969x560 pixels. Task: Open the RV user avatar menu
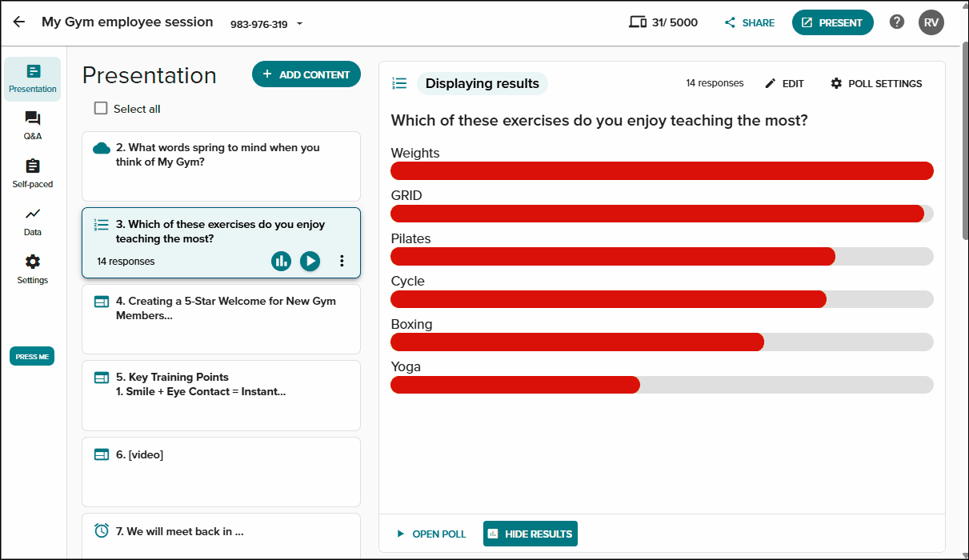[x=931, y=22]
